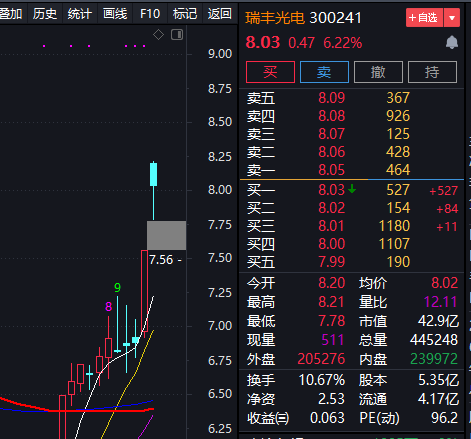Click the 返回 back menu item

220,14
